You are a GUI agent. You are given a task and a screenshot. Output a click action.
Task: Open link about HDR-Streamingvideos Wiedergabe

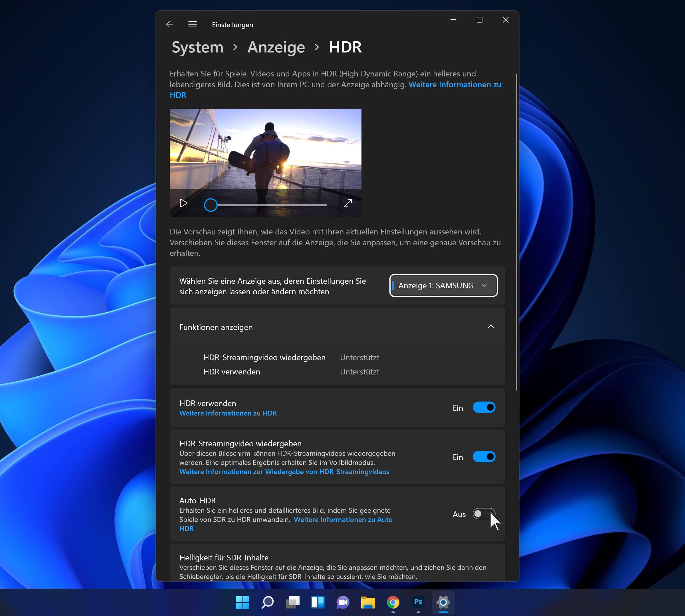284,471
